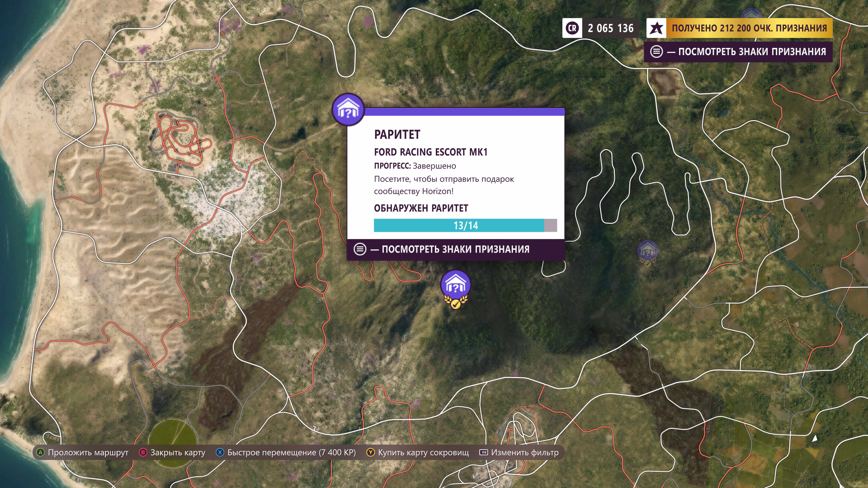Click the red B button icon

[143, 452]
